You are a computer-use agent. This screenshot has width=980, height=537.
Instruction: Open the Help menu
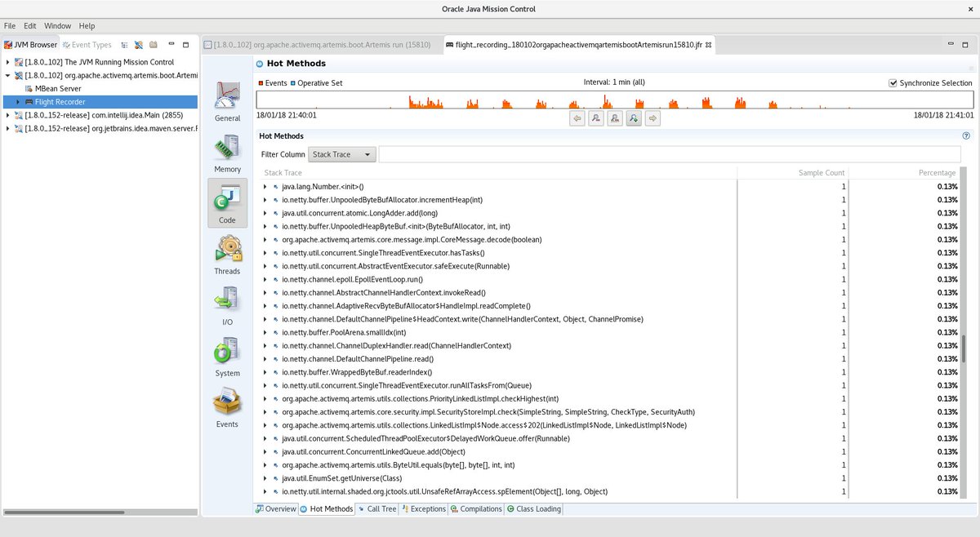[x=87, y=26]
